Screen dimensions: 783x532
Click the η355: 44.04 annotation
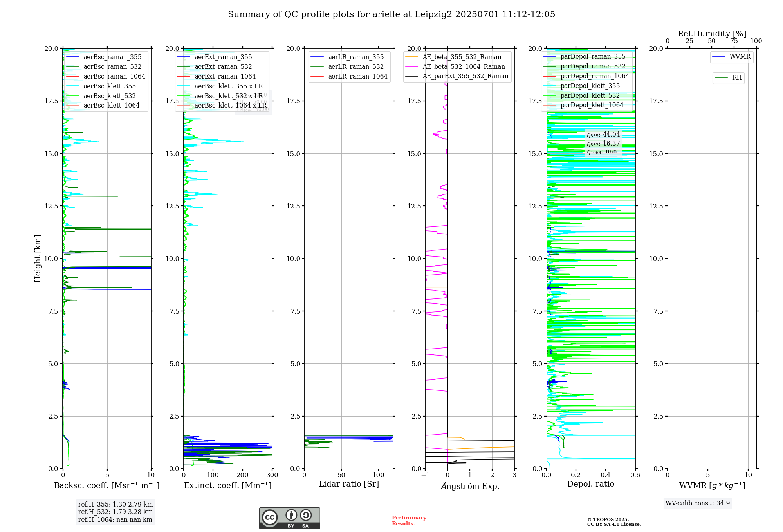(x=603, y=135)
